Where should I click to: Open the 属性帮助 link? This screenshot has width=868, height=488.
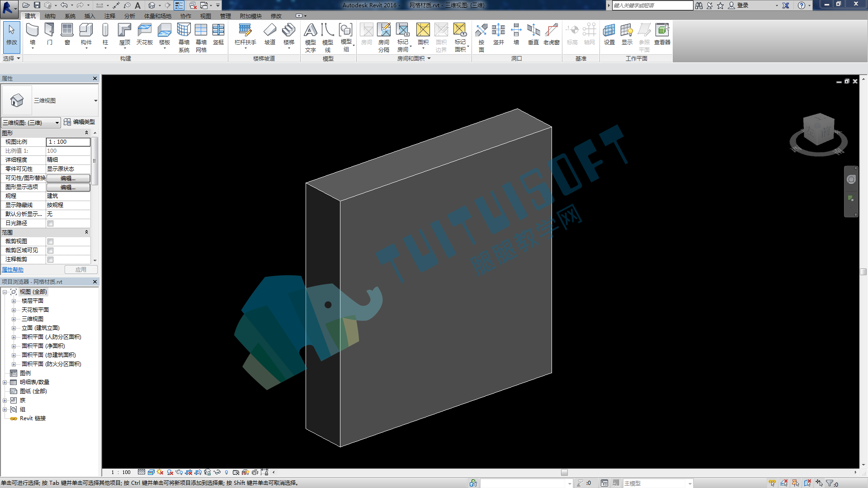[x=13, y=270]
